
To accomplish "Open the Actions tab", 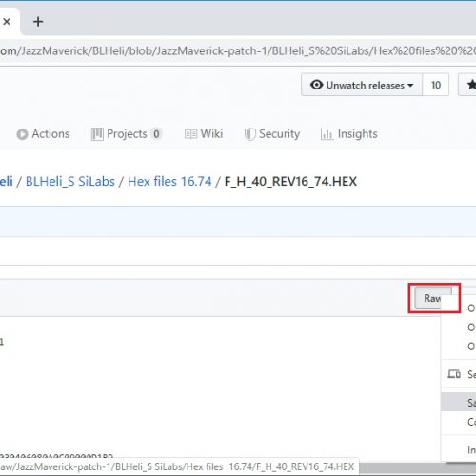I will [43, 134].
